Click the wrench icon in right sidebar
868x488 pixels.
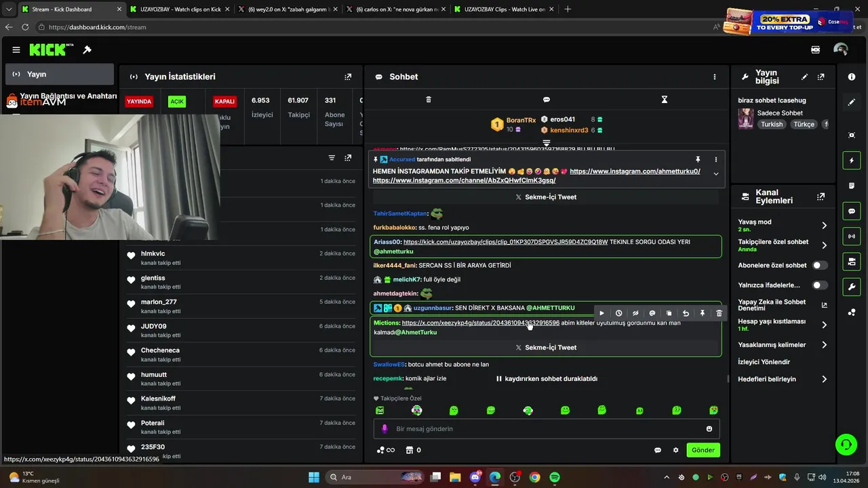click(852, 287)
